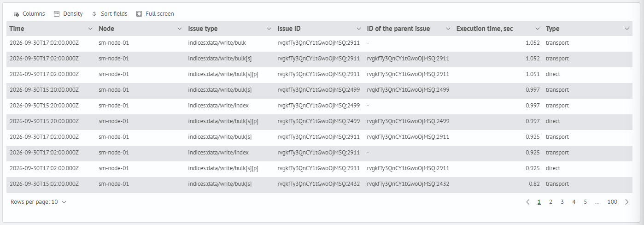Click the pagination ellipsis
Viewport: 644px width, 225px height.
tap(597, 202)
